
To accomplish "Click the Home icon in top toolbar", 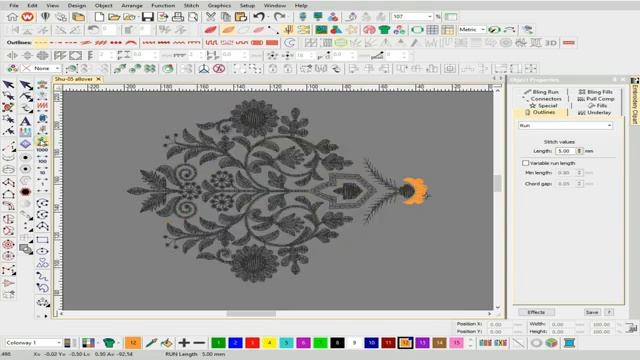I will (12, 17).
